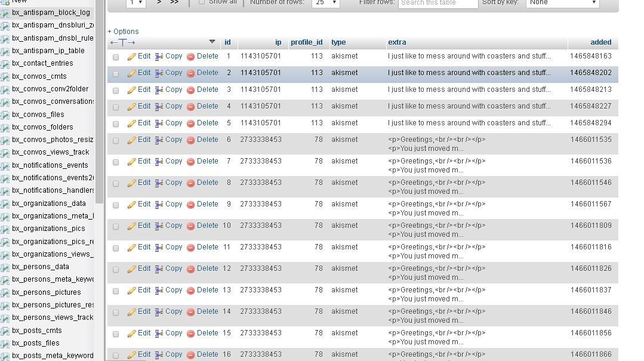Tick the row 7 selection checkbox
The width and height of the screenshot is (644, 361).
(x=116, y=162)
